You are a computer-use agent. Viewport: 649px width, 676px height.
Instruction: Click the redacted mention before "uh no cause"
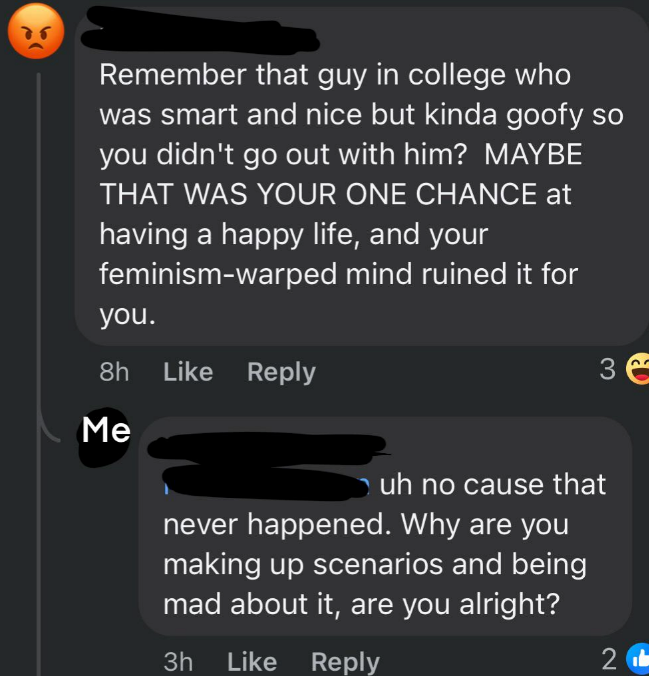tap(268, 485)
